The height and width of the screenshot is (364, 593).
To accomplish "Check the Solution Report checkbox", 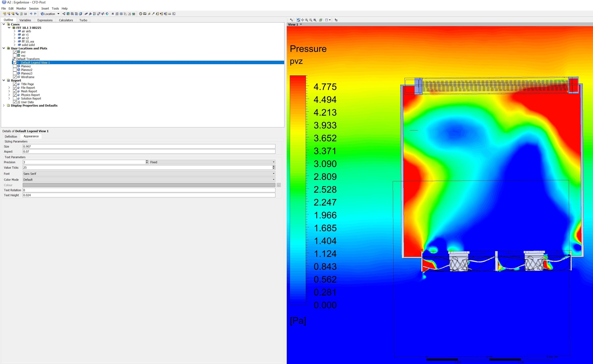I will pyautogui.click(x=15, y=98).
